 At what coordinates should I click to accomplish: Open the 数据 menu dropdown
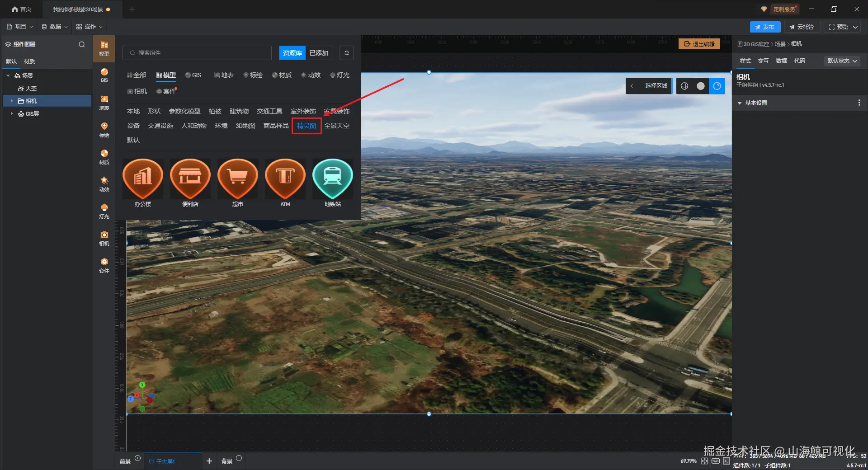tap(55, 27)
